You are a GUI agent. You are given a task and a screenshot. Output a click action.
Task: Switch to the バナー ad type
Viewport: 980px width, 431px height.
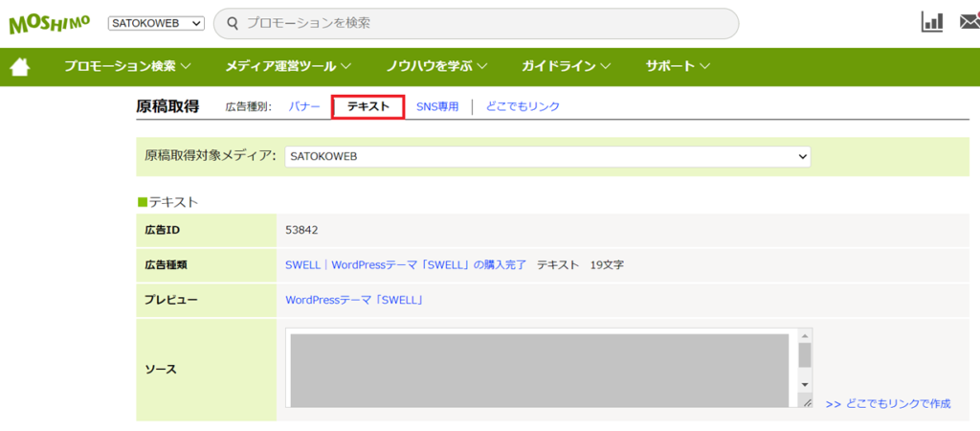[303, 107]
